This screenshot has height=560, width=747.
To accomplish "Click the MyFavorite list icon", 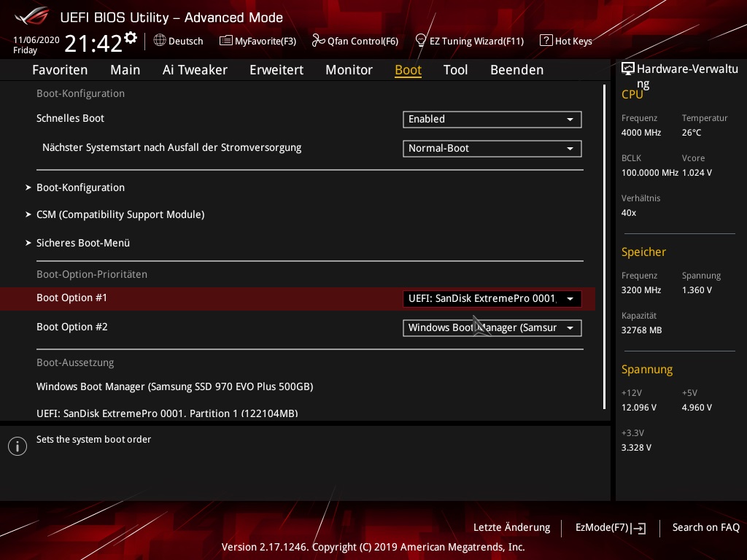I will pos(226,41).
